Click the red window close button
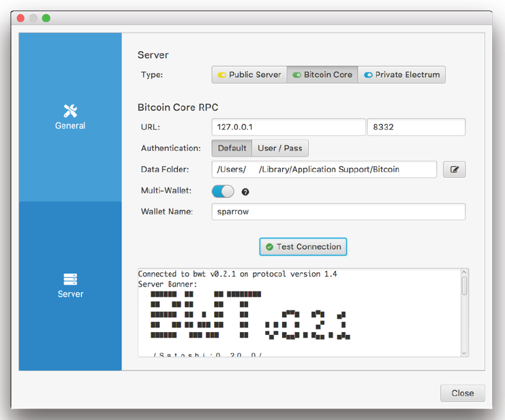Screen dimensions: 505x420 20,18
